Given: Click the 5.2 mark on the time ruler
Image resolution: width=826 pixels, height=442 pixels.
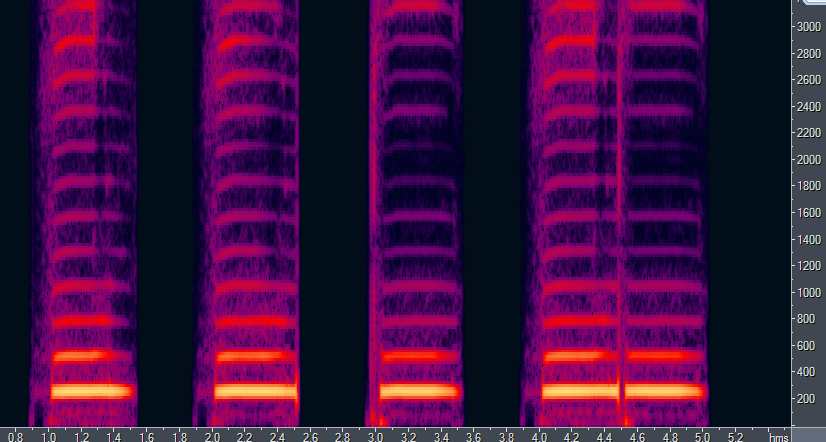Looking at the screenshot, I should pos(735,437).
